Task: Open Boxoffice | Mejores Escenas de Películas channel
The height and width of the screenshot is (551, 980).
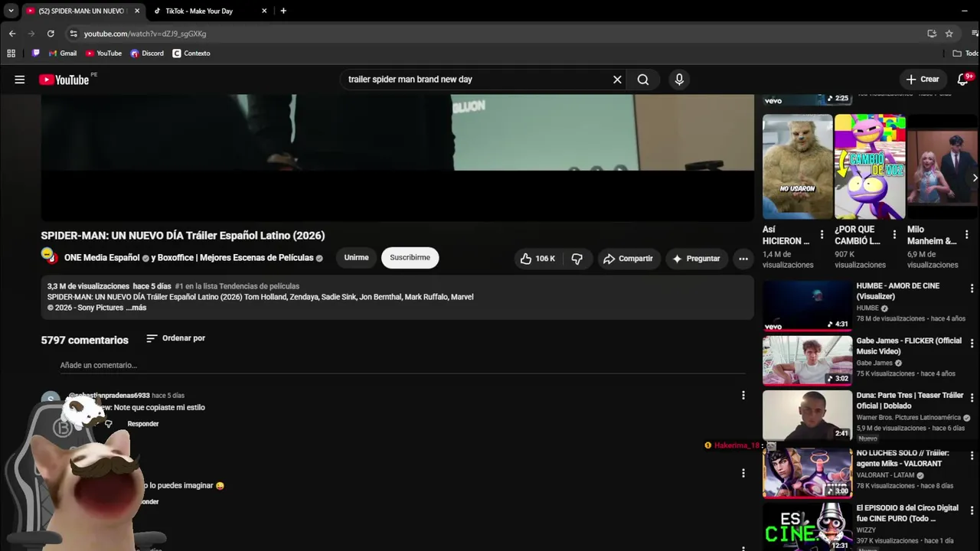Action: [x=237, y=258]
